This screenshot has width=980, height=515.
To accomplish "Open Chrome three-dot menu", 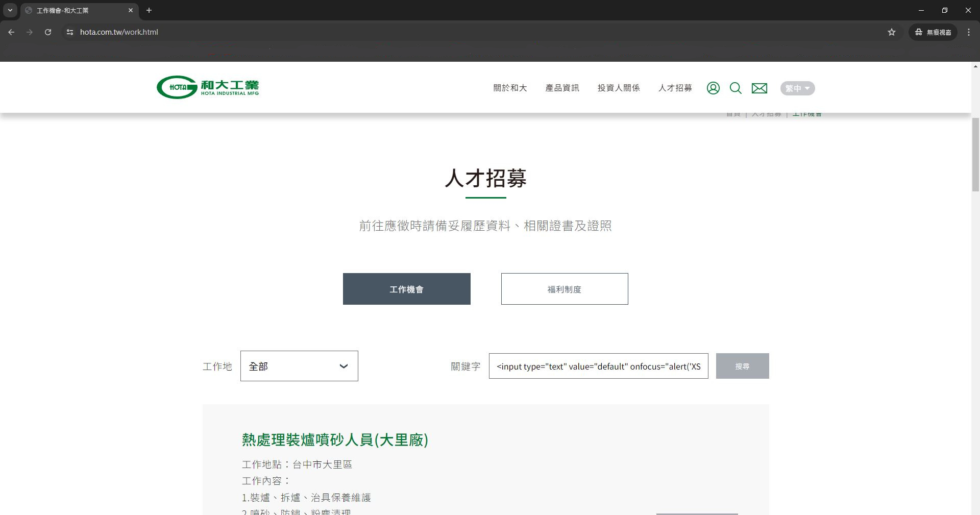I will point(969,32).
